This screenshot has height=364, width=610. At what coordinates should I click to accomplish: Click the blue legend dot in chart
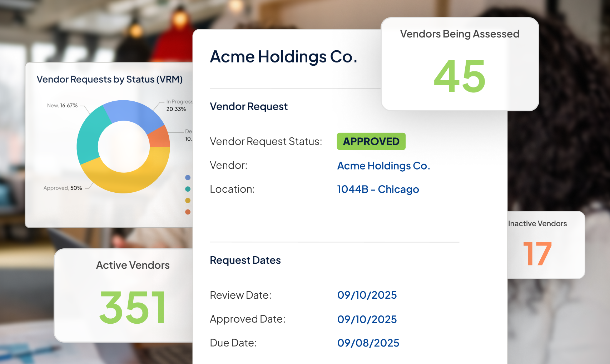188,177
